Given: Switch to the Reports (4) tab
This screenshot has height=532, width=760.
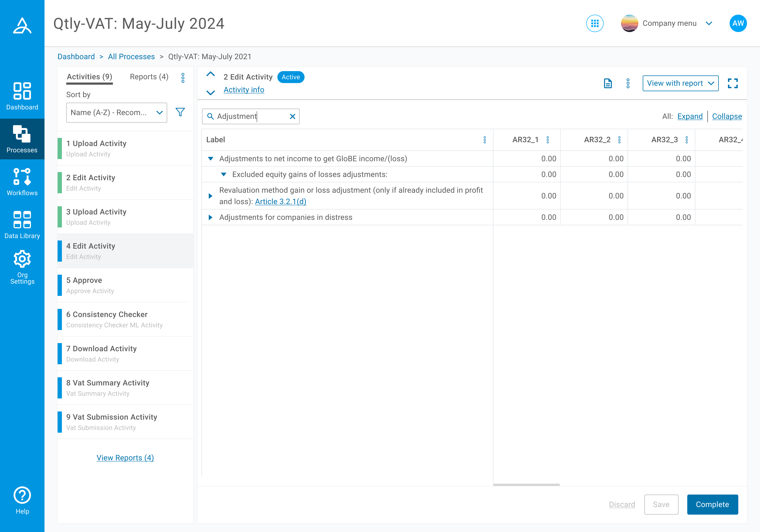Looking at the screenshot, I should pos(149,77).
